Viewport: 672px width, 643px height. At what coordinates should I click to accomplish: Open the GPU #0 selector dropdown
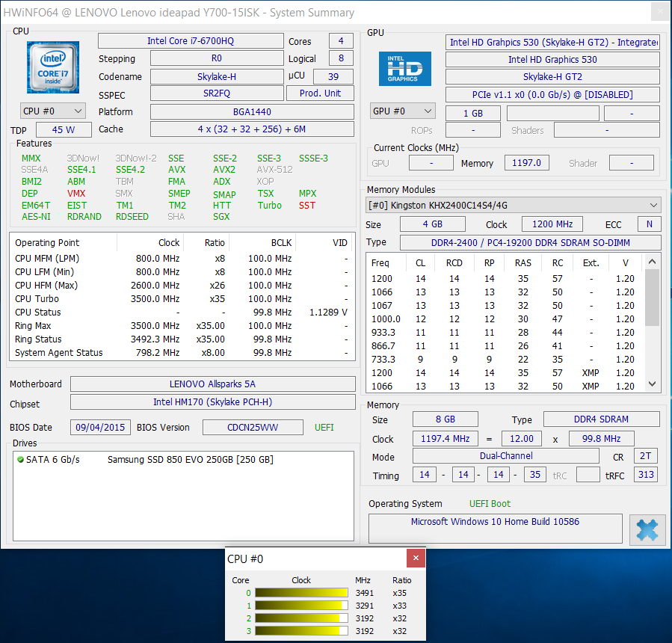403,111
